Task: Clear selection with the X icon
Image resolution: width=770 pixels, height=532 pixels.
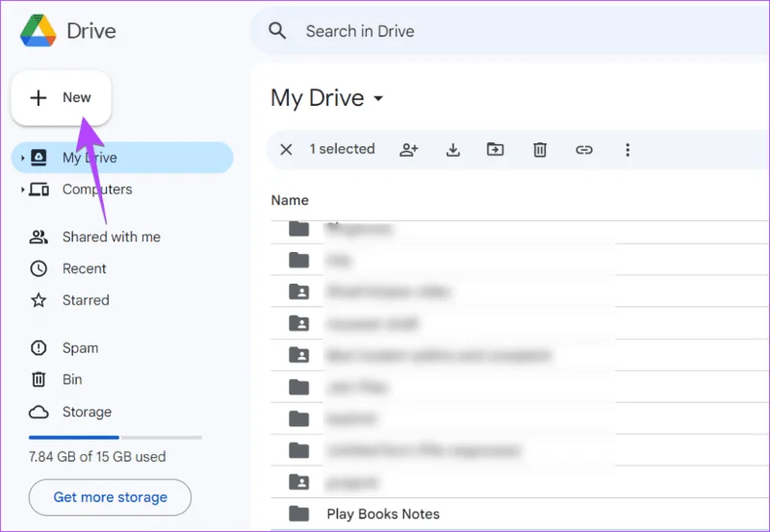Action: coord(286,150)
